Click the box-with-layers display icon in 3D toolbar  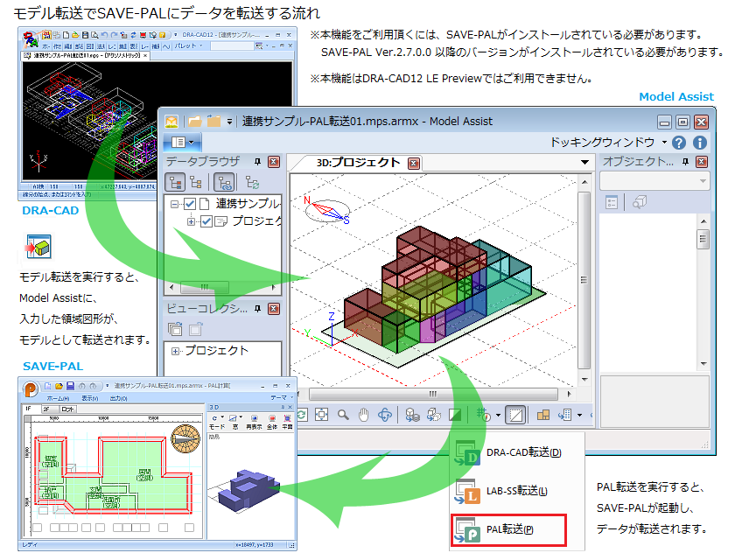[x=412, y=415]
